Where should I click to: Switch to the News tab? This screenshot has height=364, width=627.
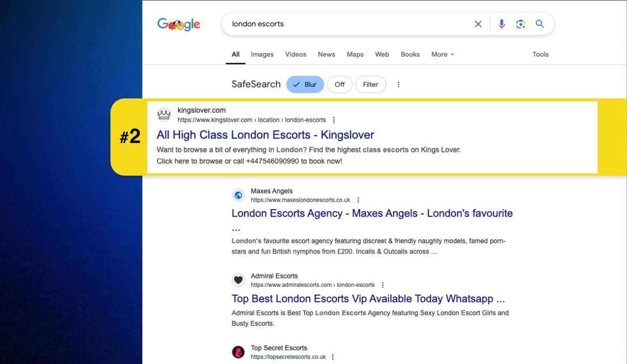(x=326, y=54)
